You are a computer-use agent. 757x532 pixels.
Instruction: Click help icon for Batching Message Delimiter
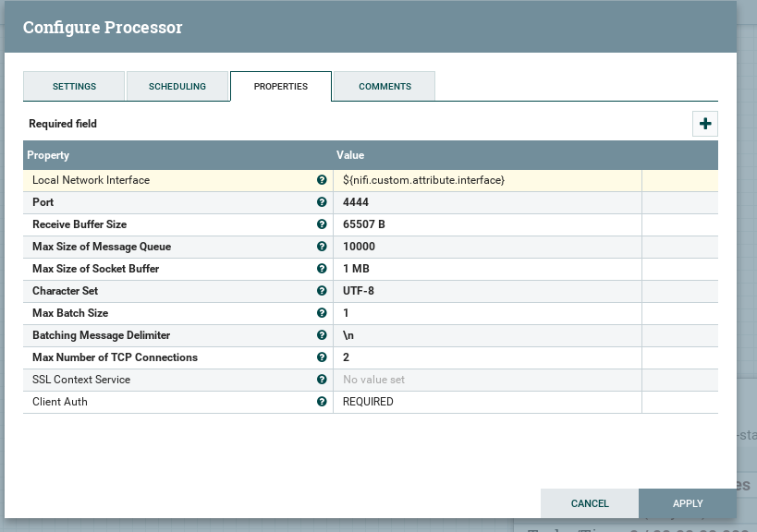click(322, 335)
